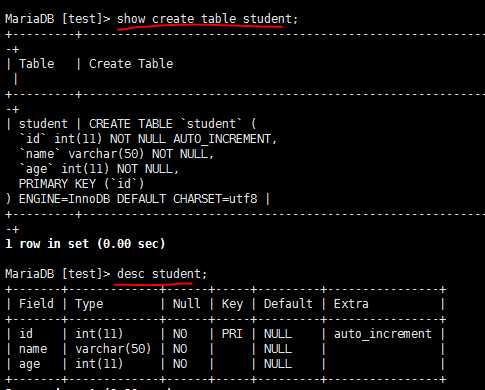Click the '`name` varchar(50) NOT NULL,' line
Screen dimensions: 485x390
tap(116, 154)
